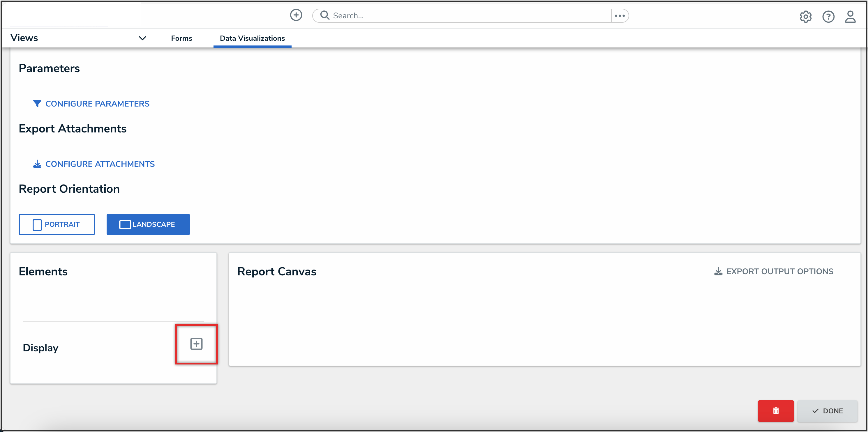Expand the Display section plus icon
This screenshot has width=868, height=432.
196,344
